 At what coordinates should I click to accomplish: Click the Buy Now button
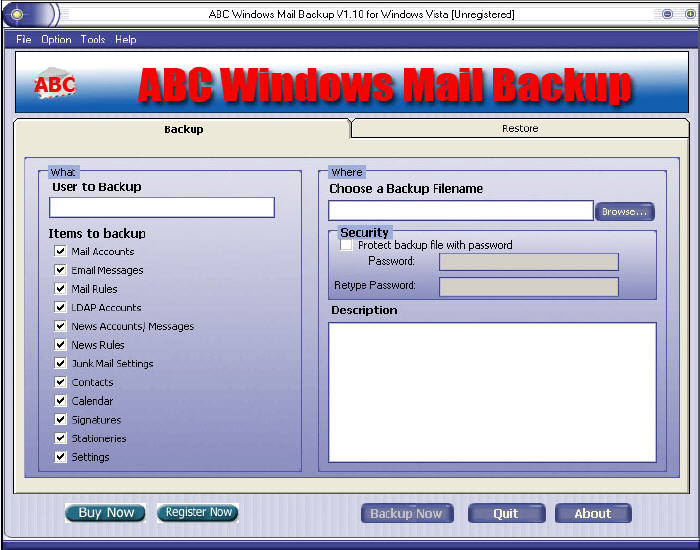tap(105, 512)
